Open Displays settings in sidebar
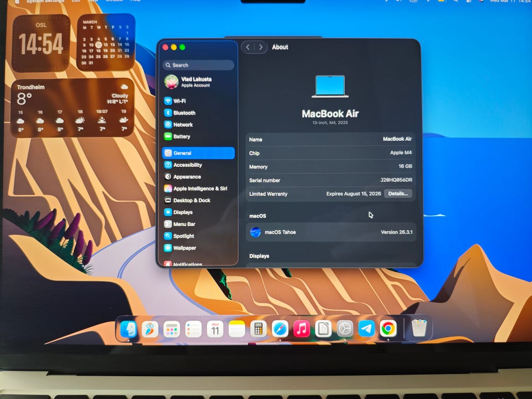Image resolution: width=532 pixels, height=399 pixels. click(198, 212)
